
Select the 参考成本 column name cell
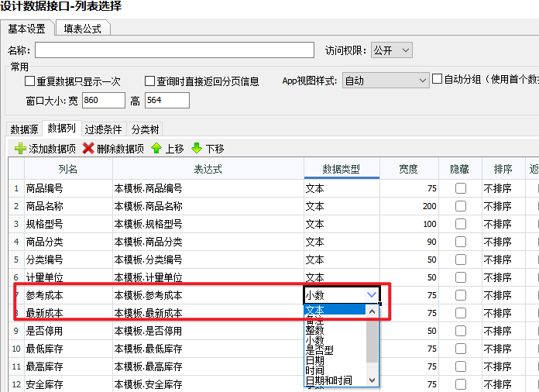(68, 295)
